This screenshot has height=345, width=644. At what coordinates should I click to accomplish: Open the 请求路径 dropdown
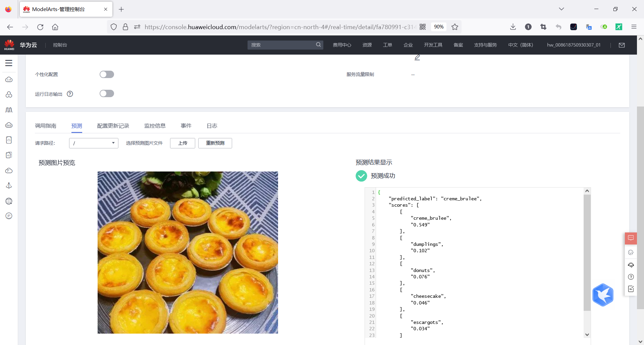point(94,143)
